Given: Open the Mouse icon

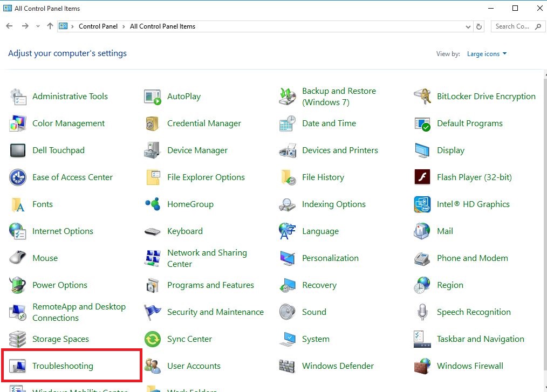Looking at the screenshot, I should pos(18,258).
